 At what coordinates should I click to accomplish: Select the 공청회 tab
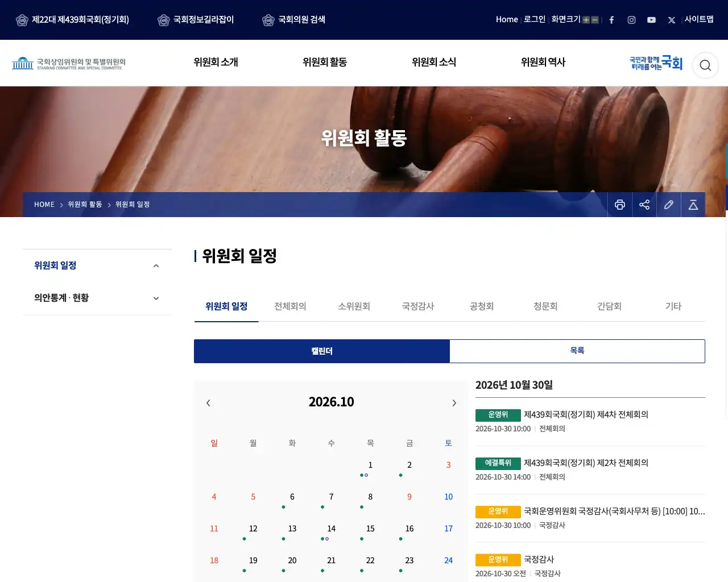(482, 306)
